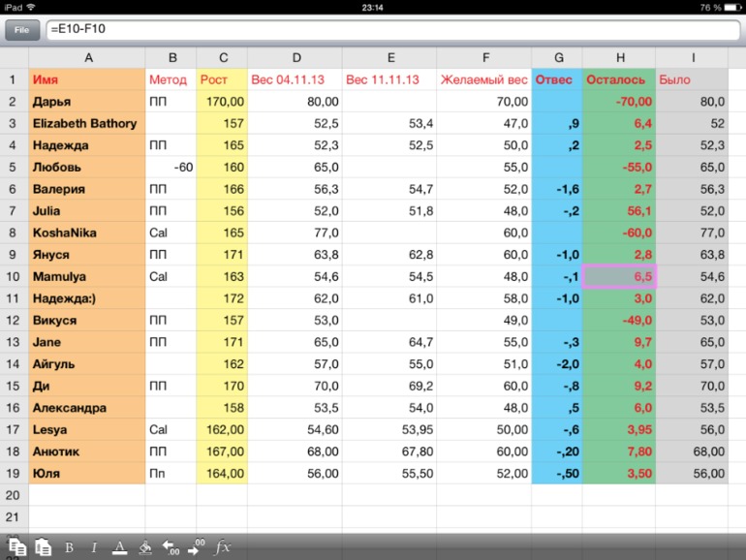The height and width of the screenshot is (560, 746).
Task: Select the highlighted cell 6,5 in Mamulya row
Action: coord(619,276)
